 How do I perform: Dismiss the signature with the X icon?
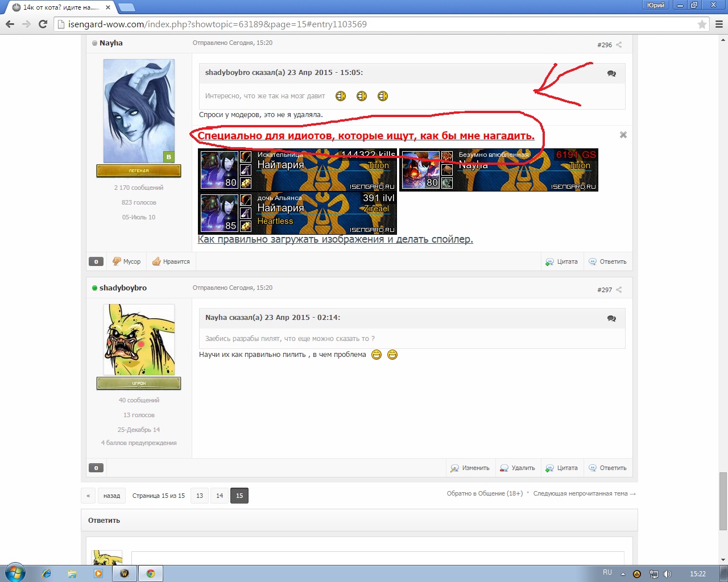(623, 135)
